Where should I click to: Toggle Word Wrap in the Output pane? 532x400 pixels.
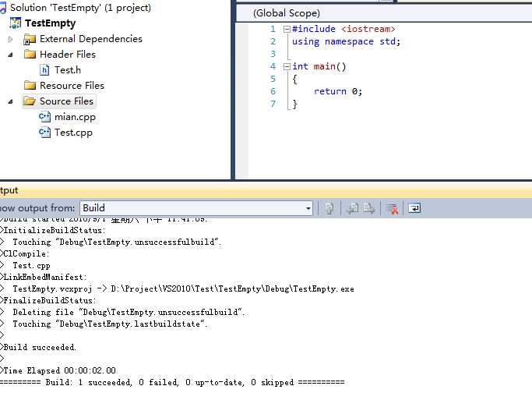[x=414, y=208]
